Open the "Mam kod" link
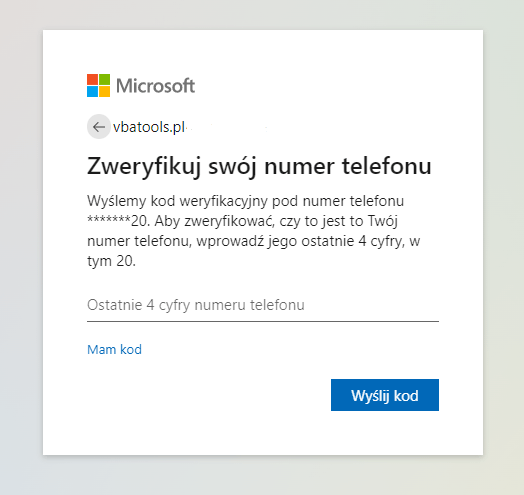 coord(114,350)
